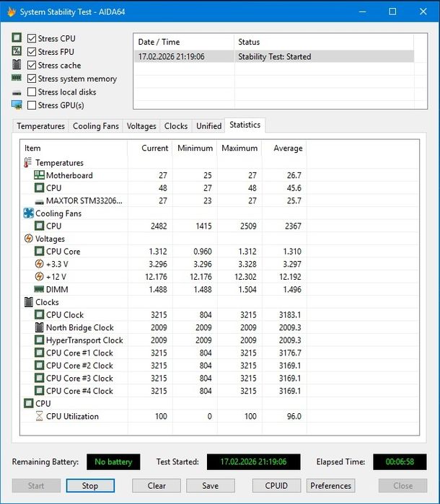Click the CPU Core #1 Clock icon
Viewport: 440px width, 504px height.
39,353
